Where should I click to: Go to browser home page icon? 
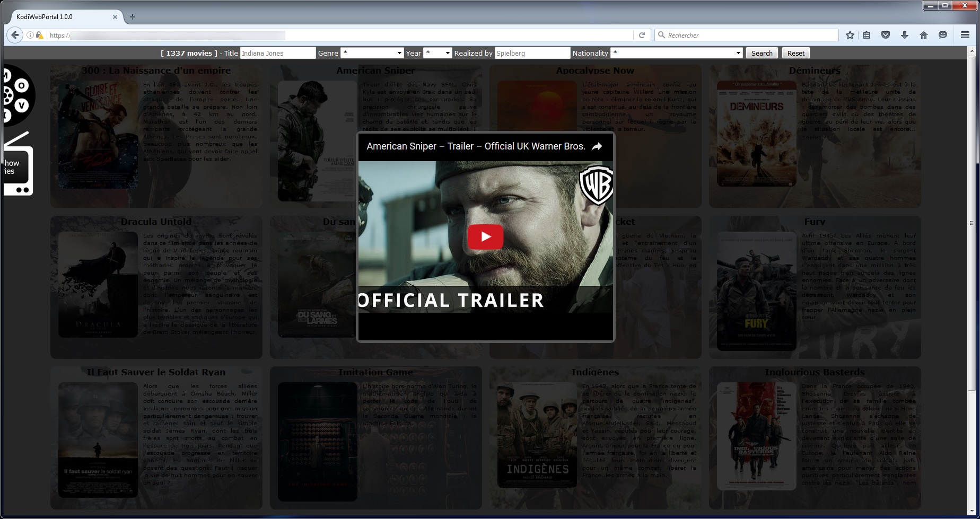[x=924, y=35]
